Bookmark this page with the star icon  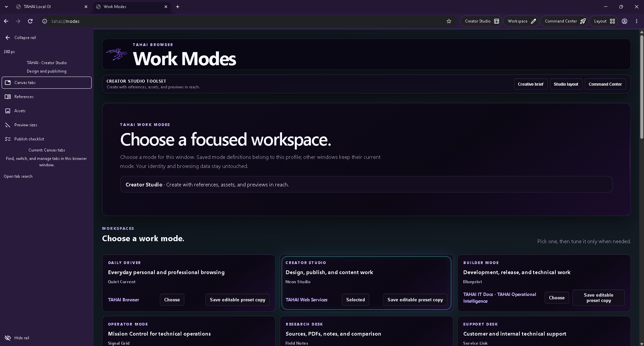(449, 21)
